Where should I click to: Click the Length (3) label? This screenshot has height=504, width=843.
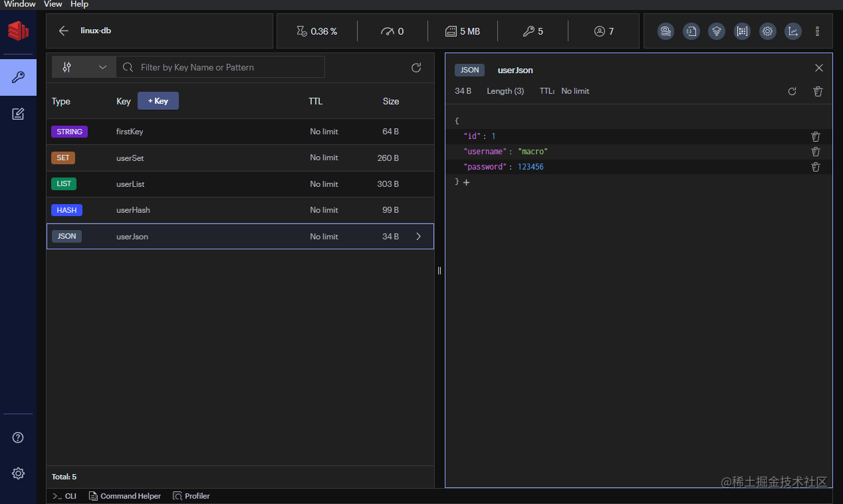505,91
